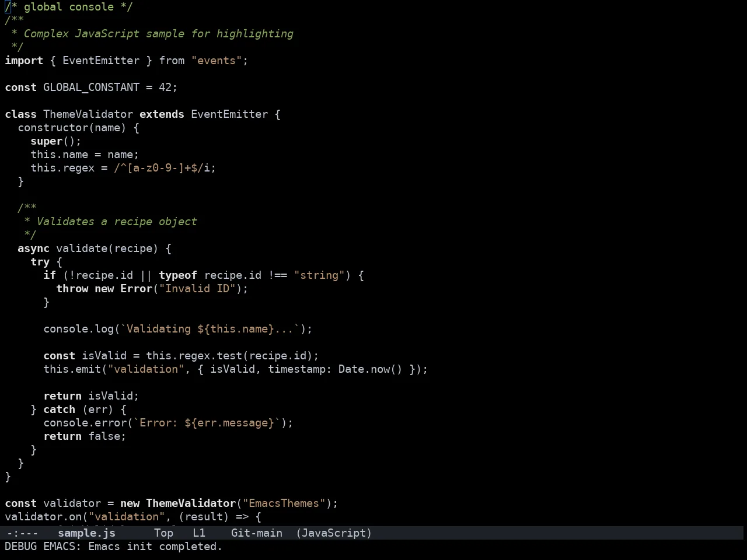This screenshot has height=560, width=747.
Task: Click the Top position indicator
Action: (164, 533)
